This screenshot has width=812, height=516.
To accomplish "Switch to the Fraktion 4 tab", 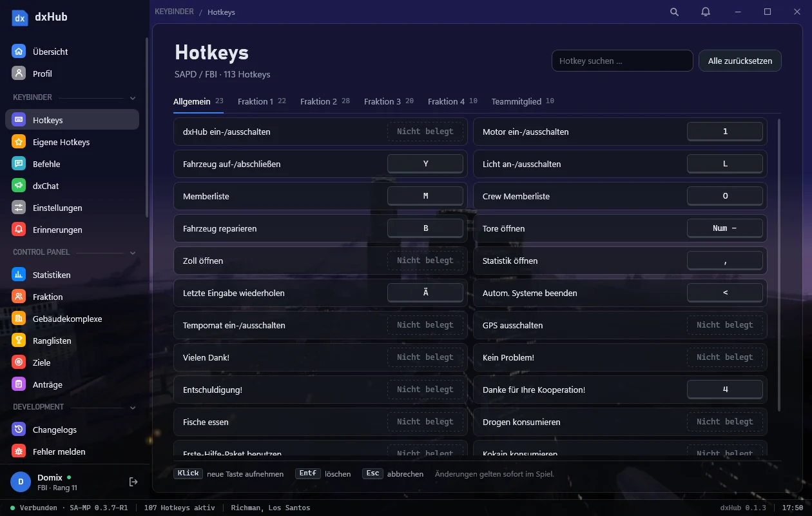I will coord(452,101).
